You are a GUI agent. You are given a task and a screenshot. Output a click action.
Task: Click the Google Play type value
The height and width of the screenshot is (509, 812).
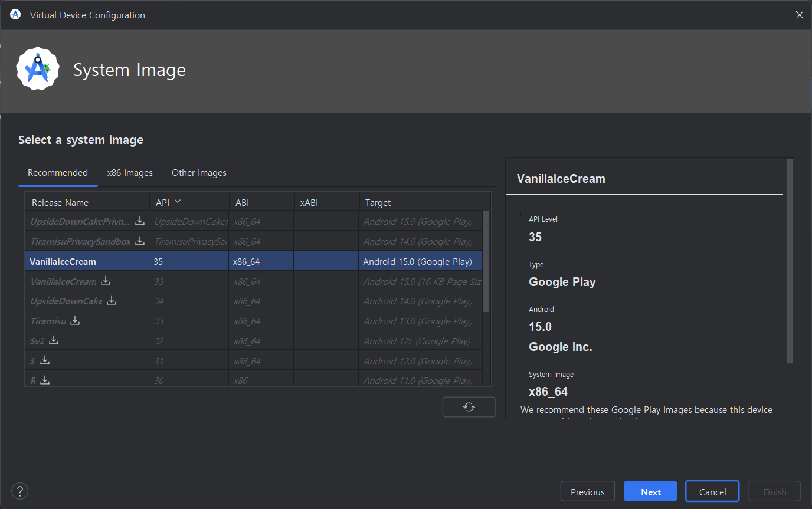[x=562, y=282]
